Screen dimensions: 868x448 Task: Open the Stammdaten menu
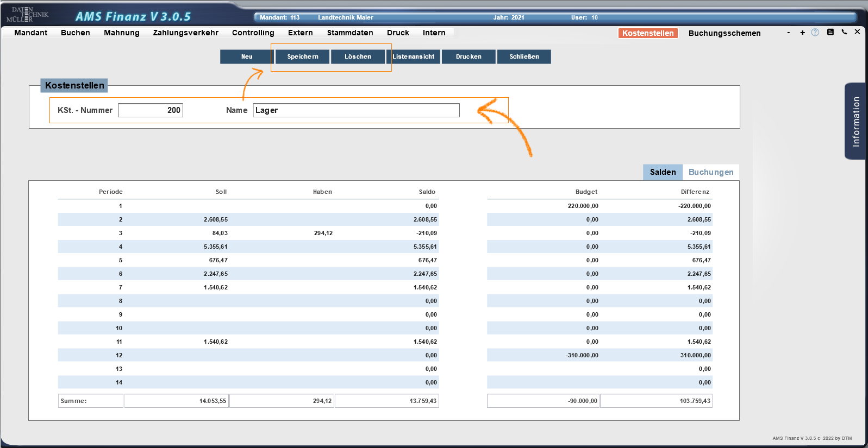pos(349,33)
